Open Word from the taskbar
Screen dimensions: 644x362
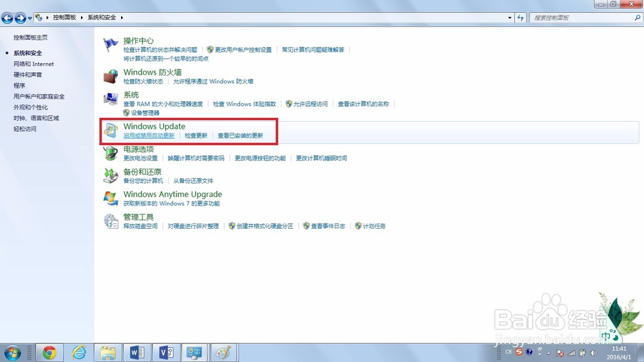[137, 353]
